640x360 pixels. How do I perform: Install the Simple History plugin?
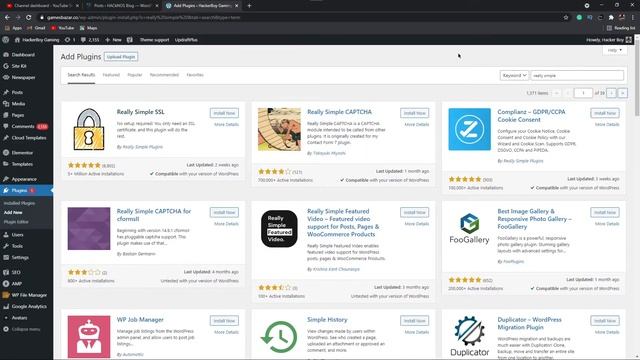414,321
